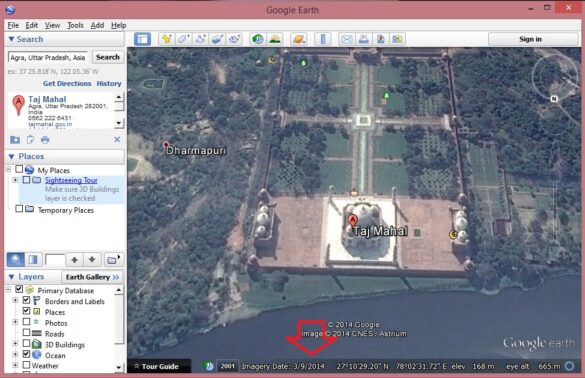Open the Help menu
Viewport: 585px width, 378px height.
[119, 25]
